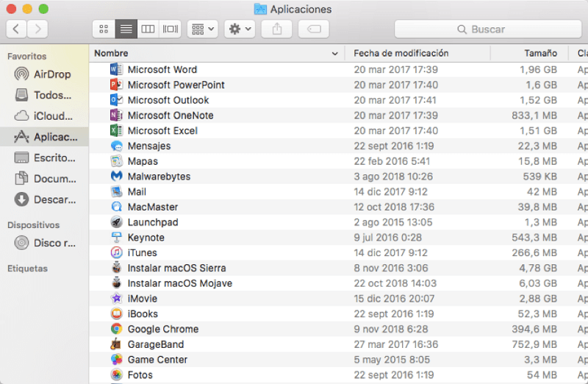Click Google Chrome's date 9 nov 2018 6:28
Image resolution: width=588 pixels, height=384 pixels.
click(x=391, y=330)
